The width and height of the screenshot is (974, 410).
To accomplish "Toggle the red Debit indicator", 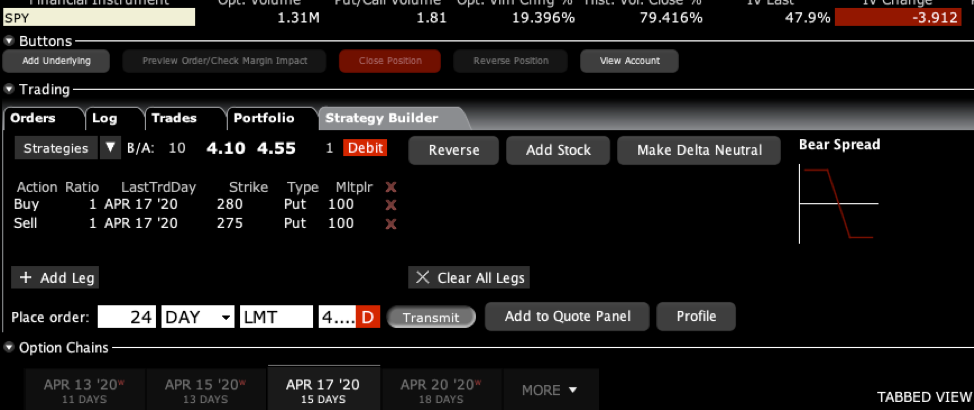I will click(365, 148).
